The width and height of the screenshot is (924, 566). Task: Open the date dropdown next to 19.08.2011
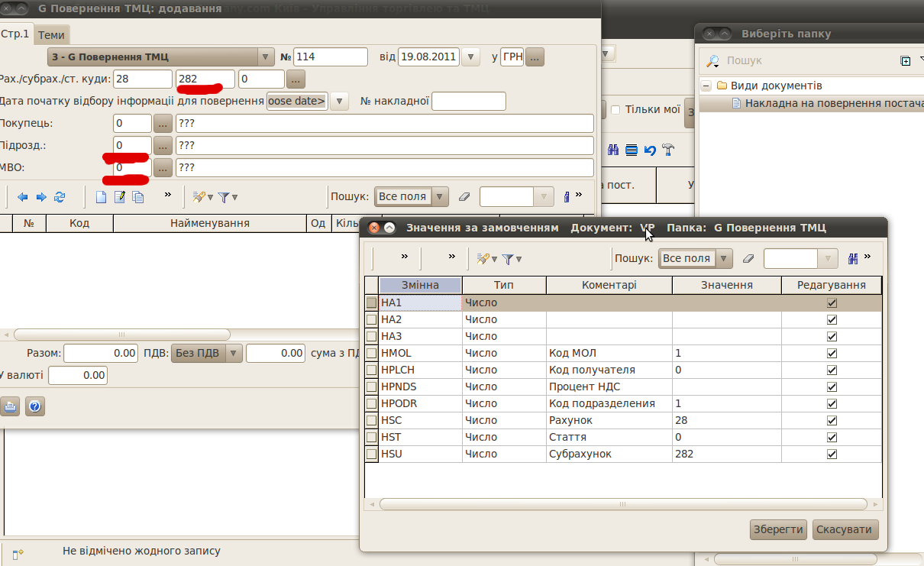[x=471, y=57]
